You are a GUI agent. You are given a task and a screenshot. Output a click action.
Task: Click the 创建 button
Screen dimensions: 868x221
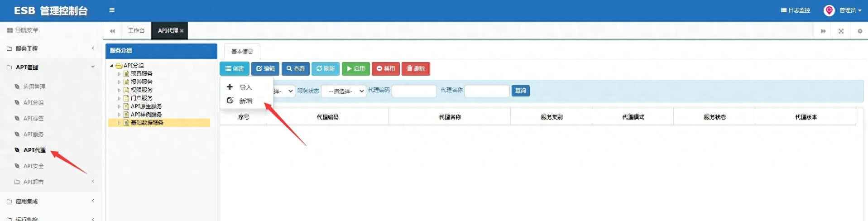pyautogui.click(x=234, y=69)
